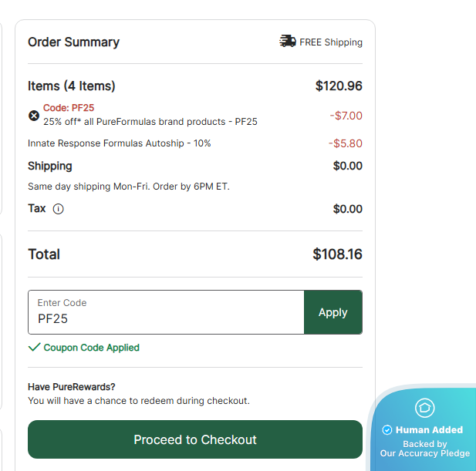476x471 pixels.
Task: Click the Innate Response Formulas Autoship line
Action: [119, 143]
